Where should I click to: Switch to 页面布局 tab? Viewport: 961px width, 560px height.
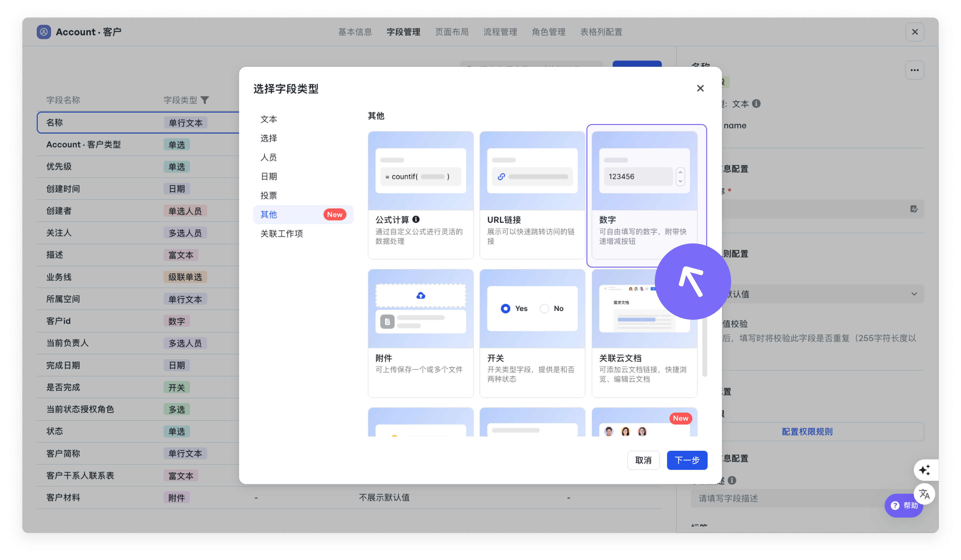pos(452,32)
